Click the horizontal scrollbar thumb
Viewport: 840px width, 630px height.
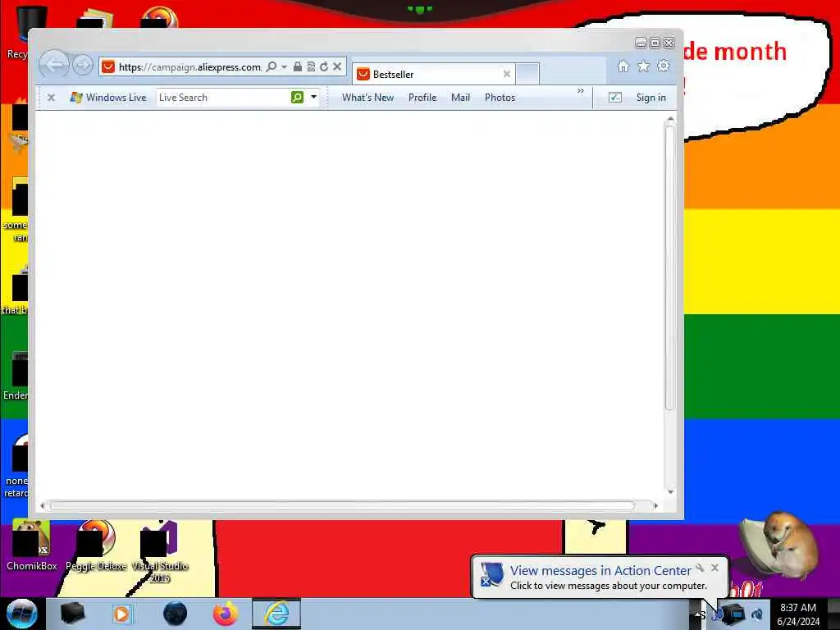click(342, 505)
